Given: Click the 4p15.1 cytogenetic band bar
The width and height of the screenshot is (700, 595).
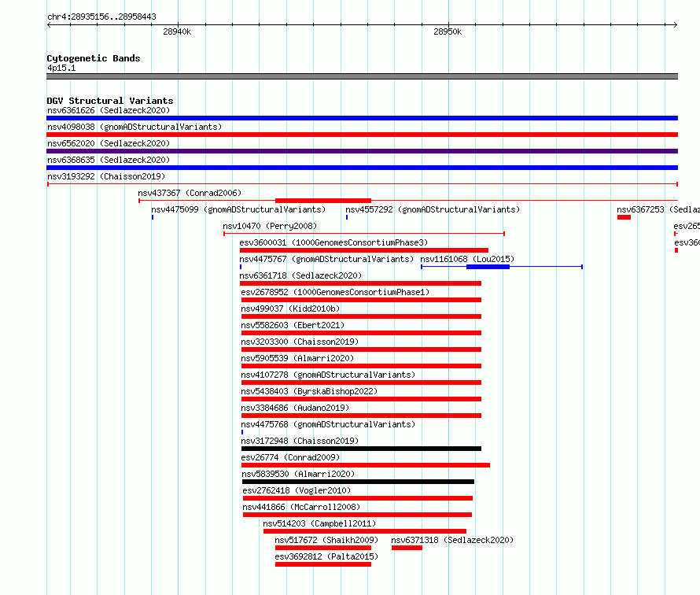Looking at the screenshot, I should click(x=362, y=76).
